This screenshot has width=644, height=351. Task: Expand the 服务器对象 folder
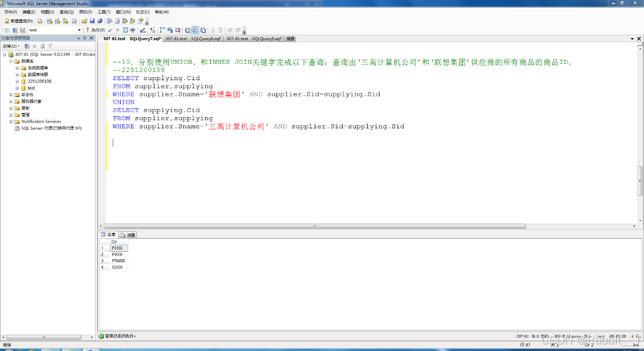[x=11, y=101]
